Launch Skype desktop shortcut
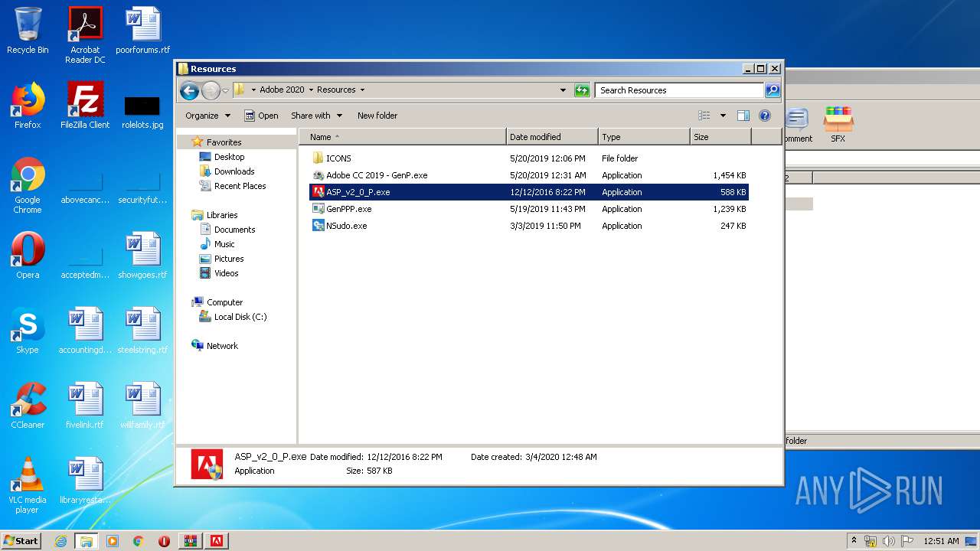This screenshot has height=551, width=980. click(28, 331)
